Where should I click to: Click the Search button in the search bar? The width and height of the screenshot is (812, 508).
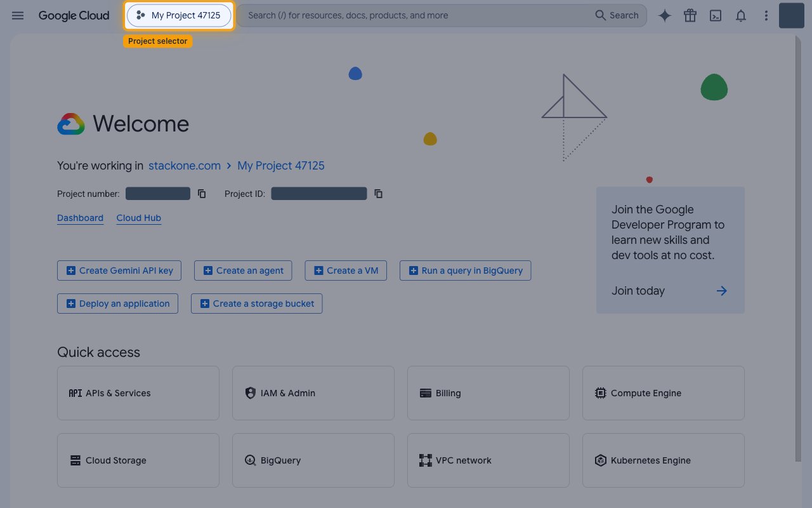coord(617,15)
